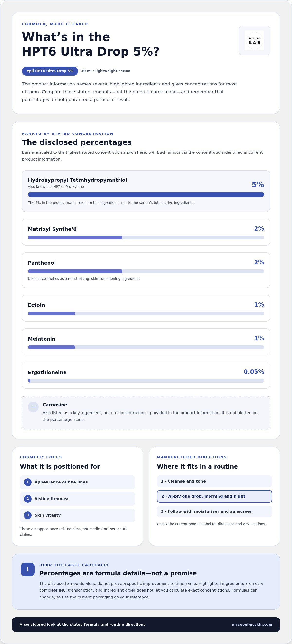
Task: Select the Apply one drop step
Action: (214, 496)
